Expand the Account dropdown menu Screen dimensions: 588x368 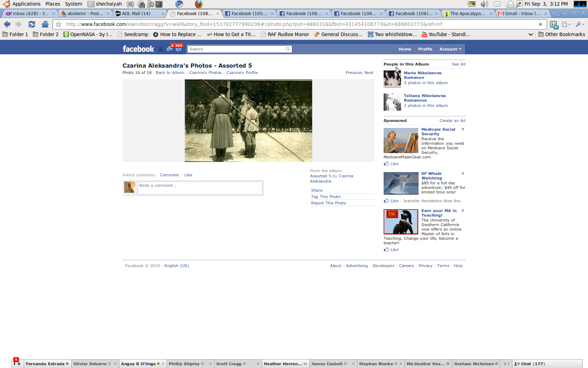(450, 49)
